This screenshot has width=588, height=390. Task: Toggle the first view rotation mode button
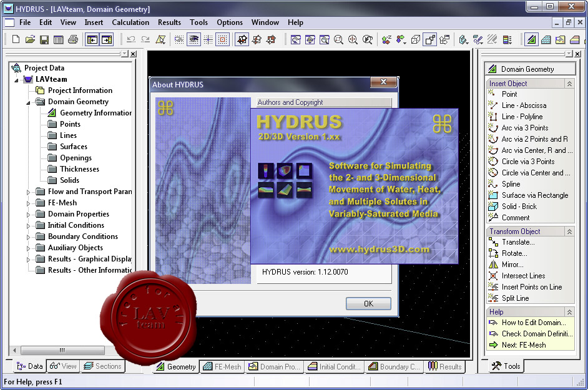(242, 39)
